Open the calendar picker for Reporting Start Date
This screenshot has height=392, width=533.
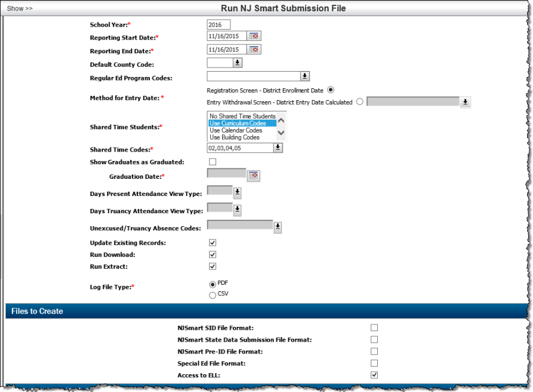pyautogui.click(x=255, y=36)
